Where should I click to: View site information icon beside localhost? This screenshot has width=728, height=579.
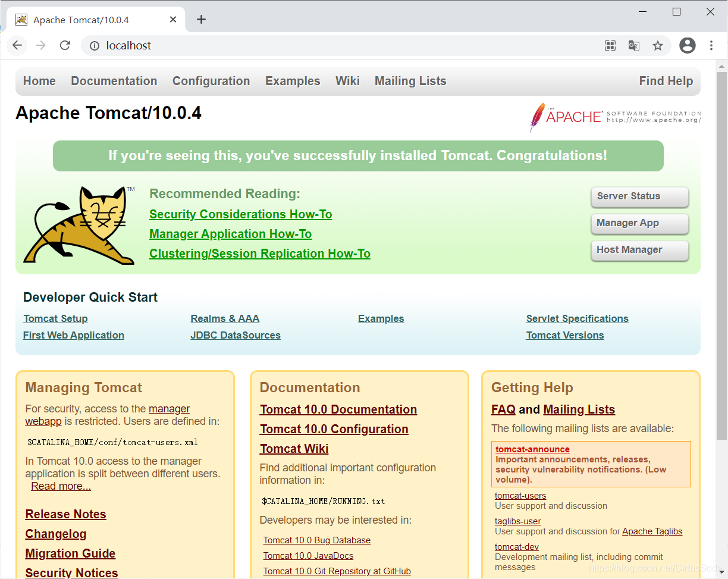point(94,45)
